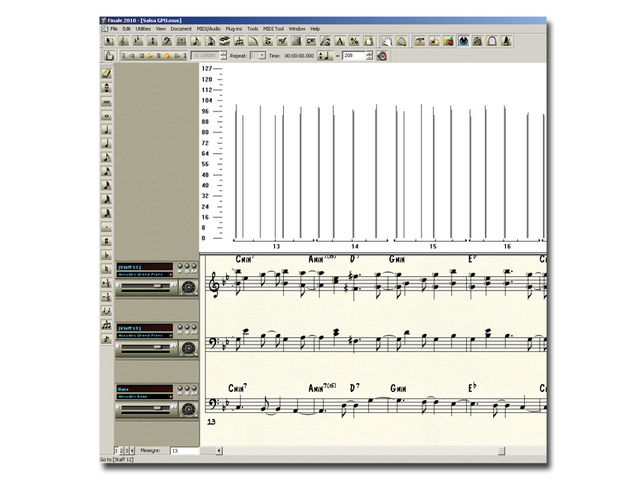Image resolution: width=640 pixels, height=480 pixels.
Task: Choose the flat accidental in palette
Action: click(106, 255)
